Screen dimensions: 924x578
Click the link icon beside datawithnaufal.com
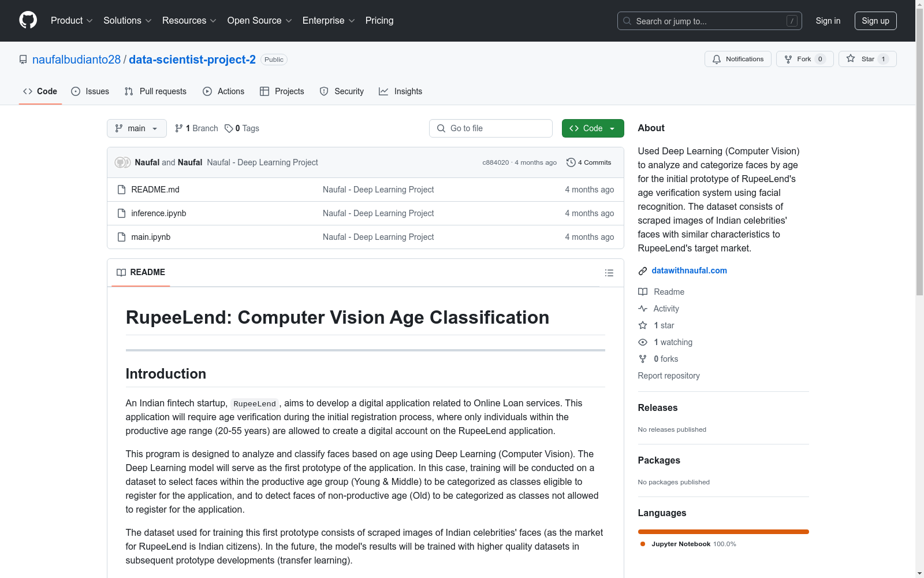point(643,271)
